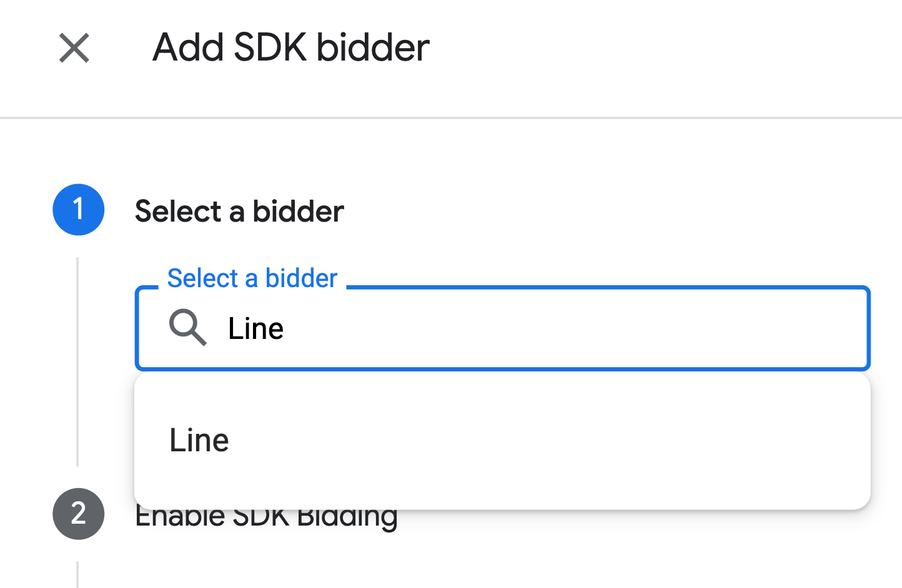Click the connector line below step 2

pos(77,574)
